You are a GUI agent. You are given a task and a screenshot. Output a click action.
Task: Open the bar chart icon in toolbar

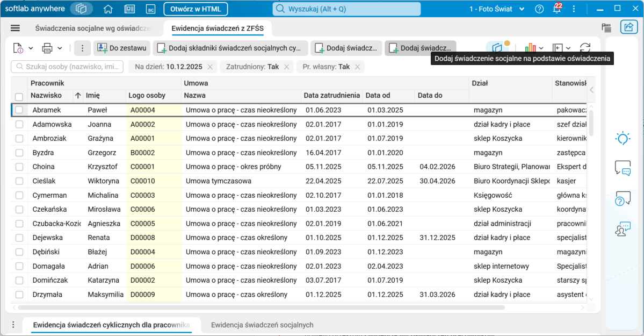click(530, 48)
